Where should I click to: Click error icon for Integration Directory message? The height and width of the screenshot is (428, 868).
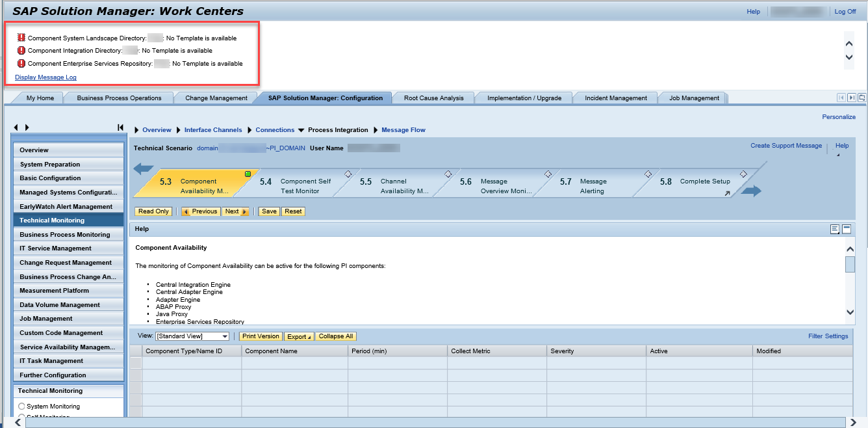pyautogui.click(x=21, y=50)
